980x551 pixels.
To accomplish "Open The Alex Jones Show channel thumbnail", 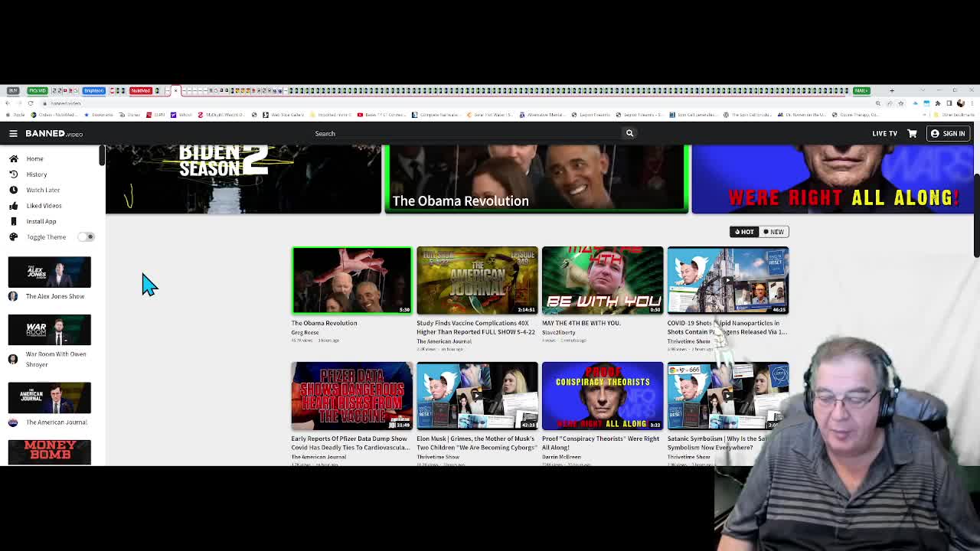I will pos(49,272).
